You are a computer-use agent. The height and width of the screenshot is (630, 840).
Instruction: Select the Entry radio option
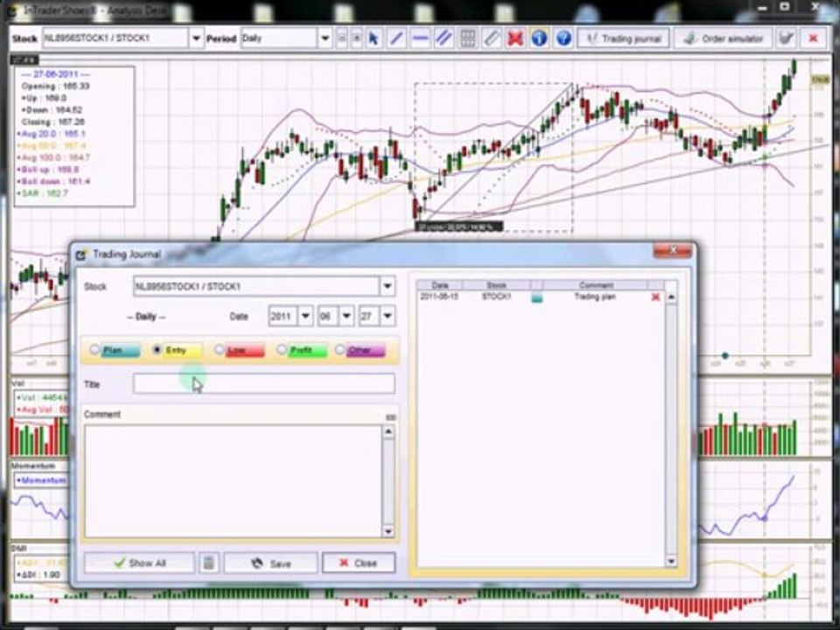pyautogui.click(x=157, y=350)
